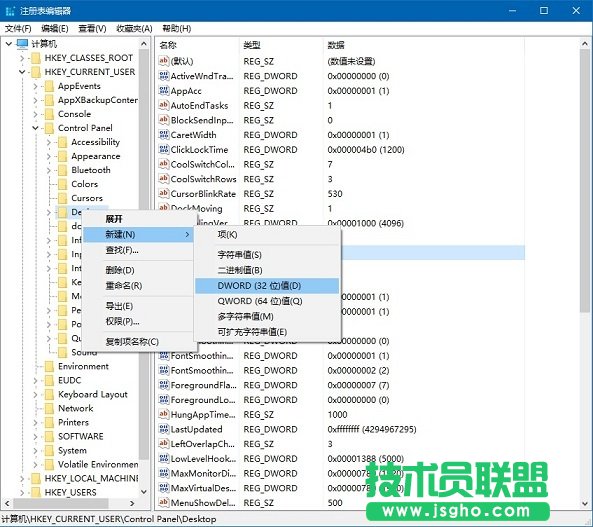Image resolution: width=593 pixels, height=527 pixels.
Task: Click the string icon of AutoEndTasks
Action: (163, 105)
